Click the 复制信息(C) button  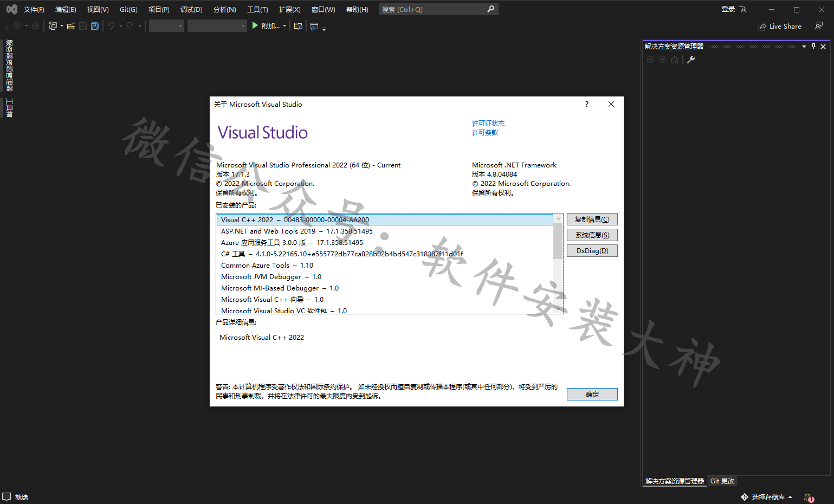pos(592,219)
